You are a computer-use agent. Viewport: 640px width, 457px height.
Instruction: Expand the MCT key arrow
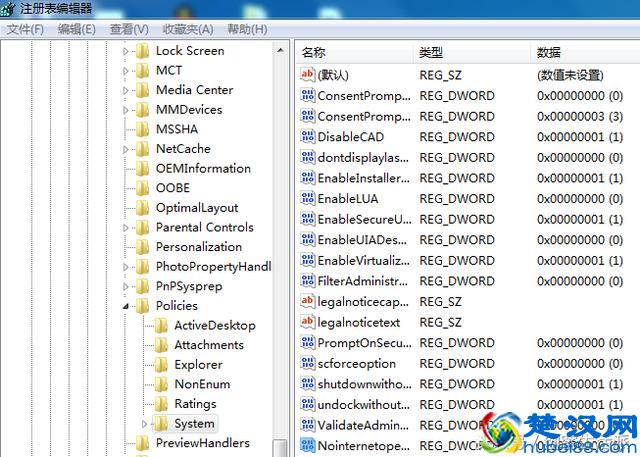point(126,71)
